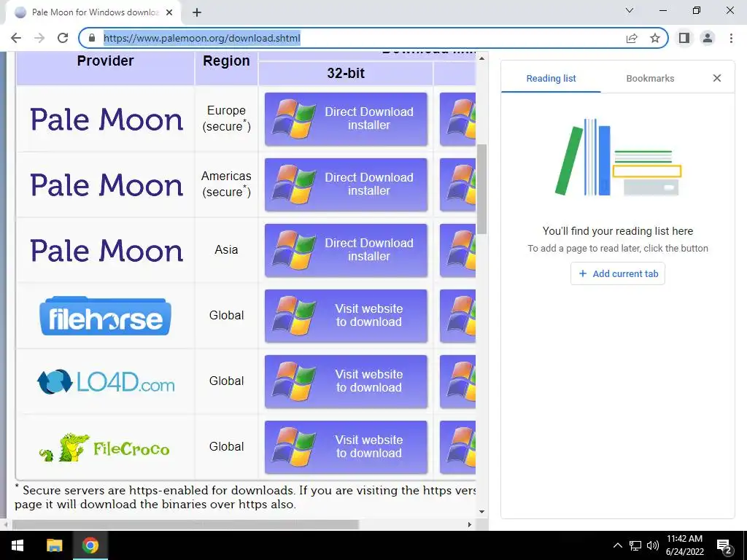Click Pale Moon logo in Asia row
Image resolution: width=747 pixels, height=560 pixels.
[x=107, y=251]
